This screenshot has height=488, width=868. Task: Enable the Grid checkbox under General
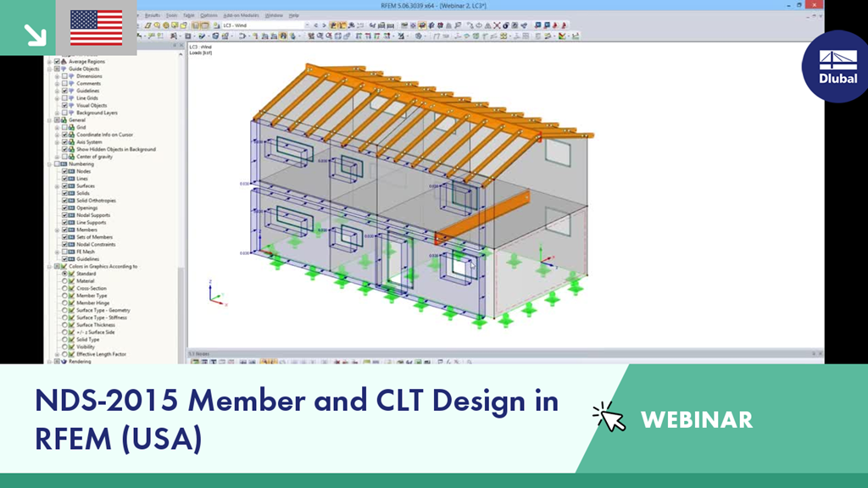pyautogui.click(x=64, y=127)
